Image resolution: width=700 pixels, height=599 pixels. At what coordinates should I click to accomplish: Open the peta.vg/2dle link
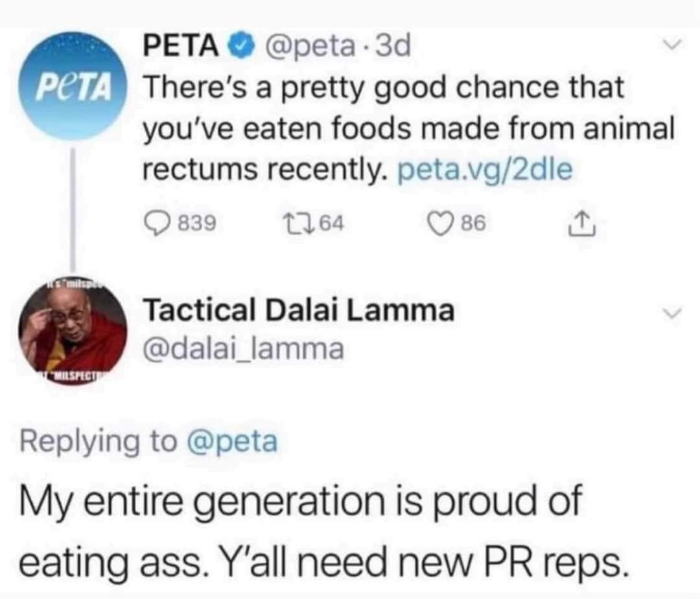pyautogui.click(x=484, y=169)
